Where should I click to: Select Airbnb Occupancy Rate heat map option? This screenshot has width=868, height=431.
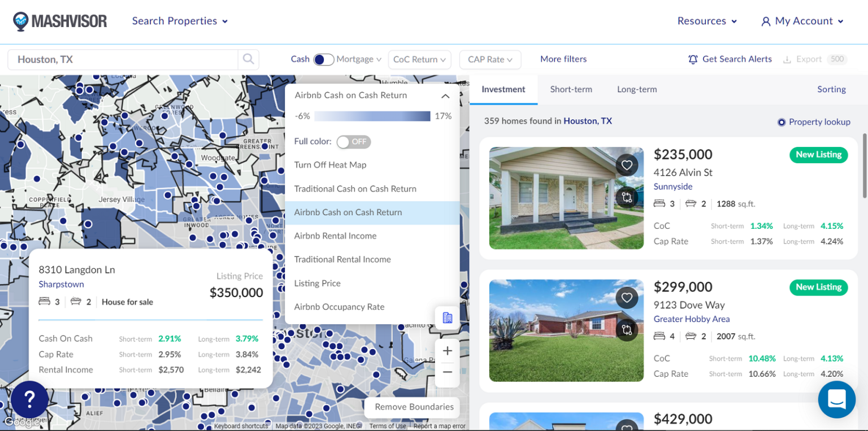(339, 307)
